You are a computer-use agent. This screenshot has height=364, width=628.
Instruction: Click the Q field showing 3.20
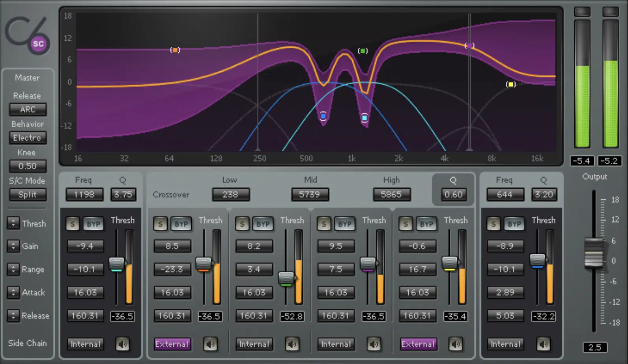click(x=544, y=195)
